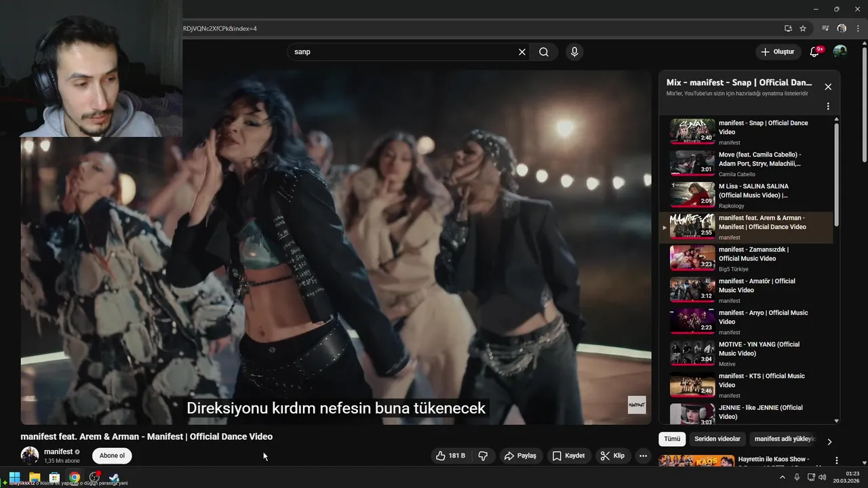This screenshot has width=868, height=488.
Task: Click the Oluştur create button
Action: click(777, 52)
